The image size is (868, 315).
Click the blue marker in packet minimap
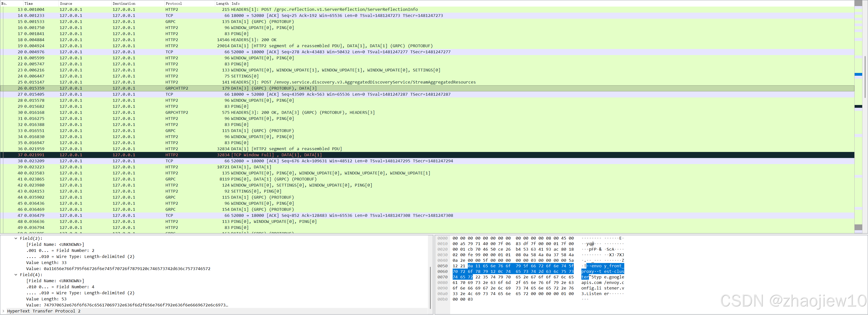tap(858, 74)
